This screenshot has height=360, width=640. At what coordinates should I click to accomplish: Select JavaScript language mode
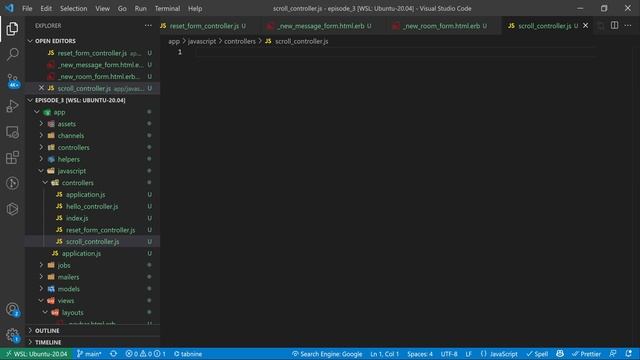click(x=499, y=354)
